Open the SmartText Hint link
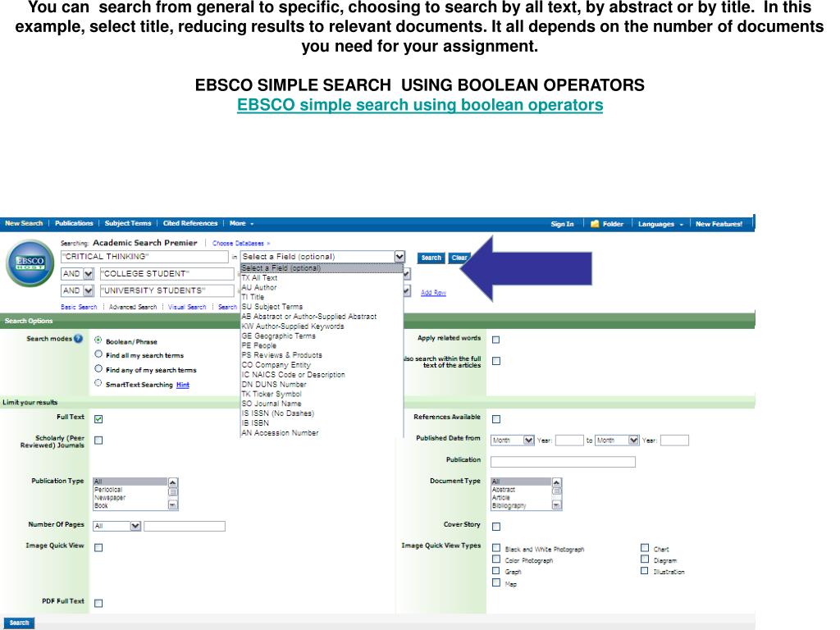The width and height of the screenshot is (840, 630). tap(183, 385)
